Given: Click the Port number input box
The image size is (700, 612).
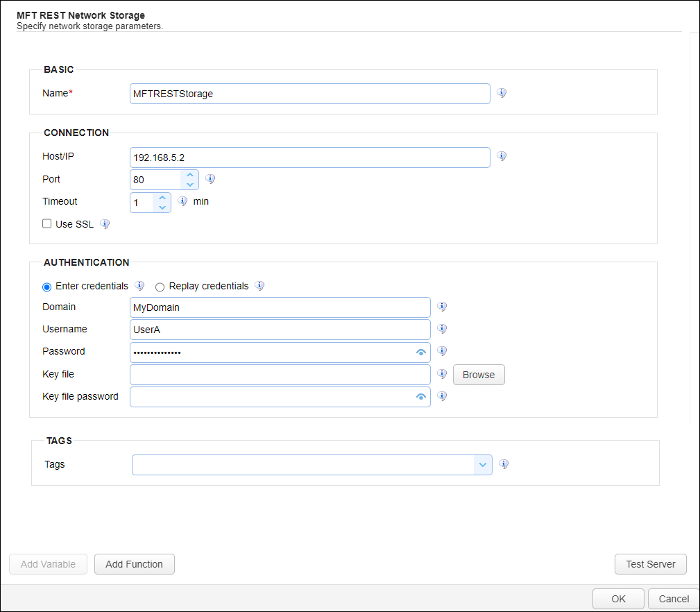Looking at the screenshot, I should pyautogui.click(x=156, y=180).
